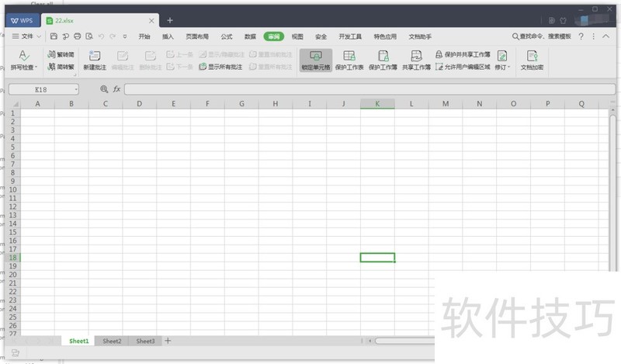621x364 pixels.
Task: Switch to the 开始 (Home) tab
Action: coord(144,36)
